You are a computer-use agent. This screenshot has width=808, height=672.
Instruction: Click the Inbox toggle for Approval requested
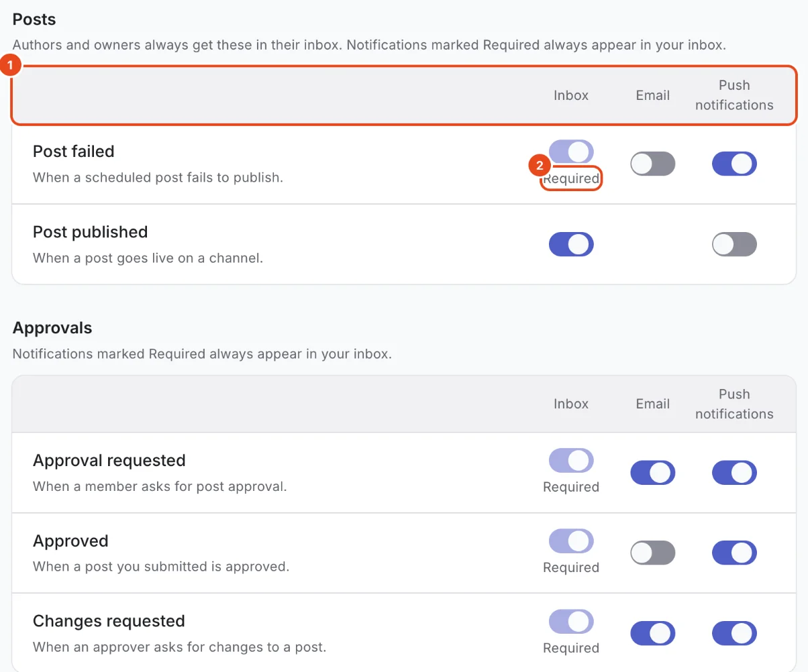click(571, 460)
